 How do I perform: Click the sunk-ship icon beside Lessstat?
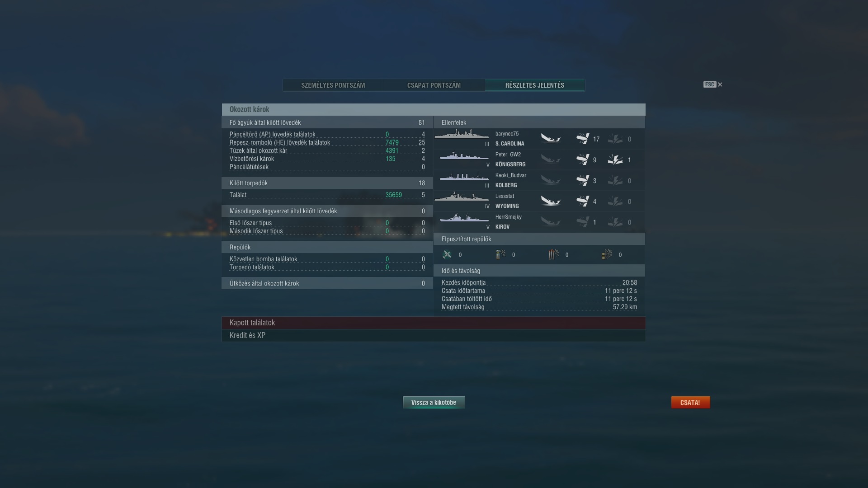(551, 201)
